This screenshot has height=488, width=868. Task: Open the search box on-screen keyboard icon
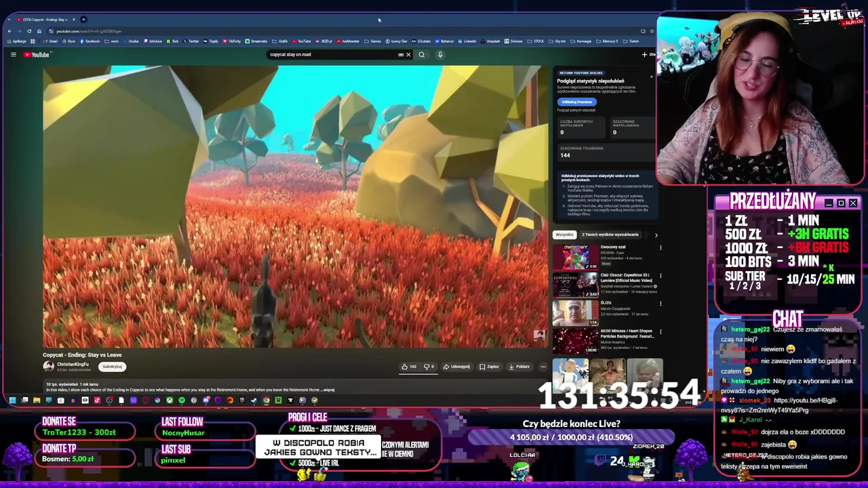coord(401,54)
